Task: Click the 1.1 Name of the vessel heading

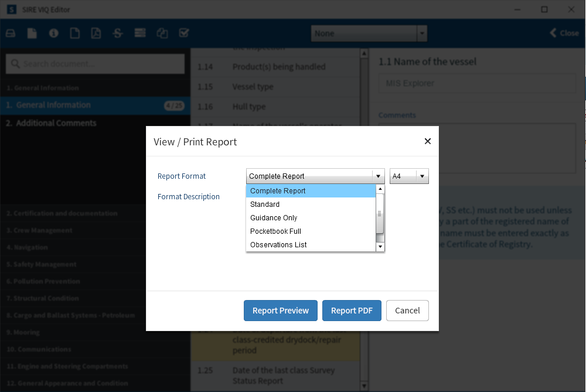Action: [x=428, y=62]
